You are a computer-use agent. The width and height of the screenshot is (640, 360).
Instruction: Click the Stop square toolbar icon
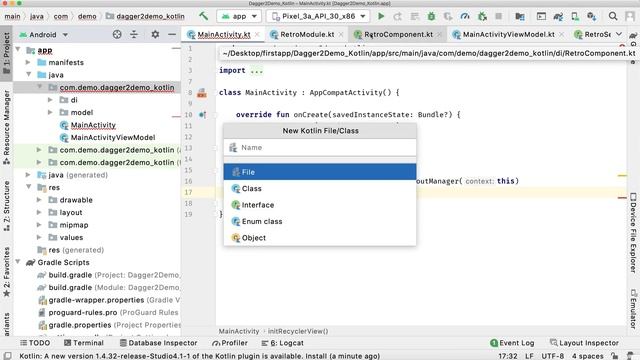tap(498, 16)
